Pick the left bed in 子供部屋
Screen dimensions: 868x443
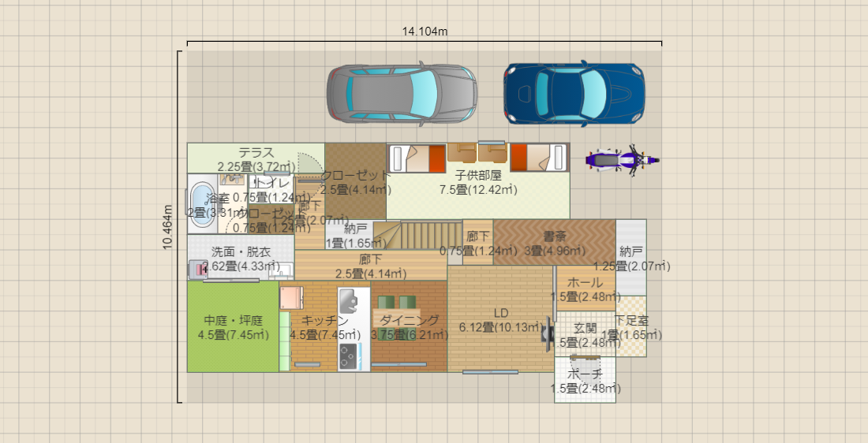[417, 158]
